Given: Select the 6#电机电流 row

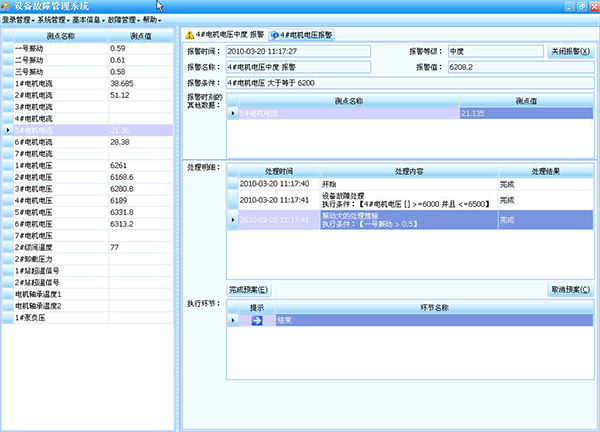Looking at the screenshot, I should [88, 142].
